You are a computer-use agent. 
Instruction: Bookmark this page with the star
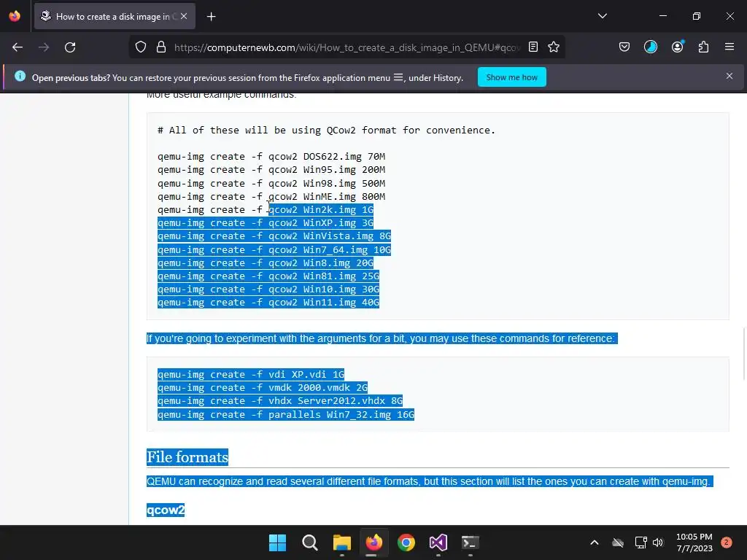[554, 47]
